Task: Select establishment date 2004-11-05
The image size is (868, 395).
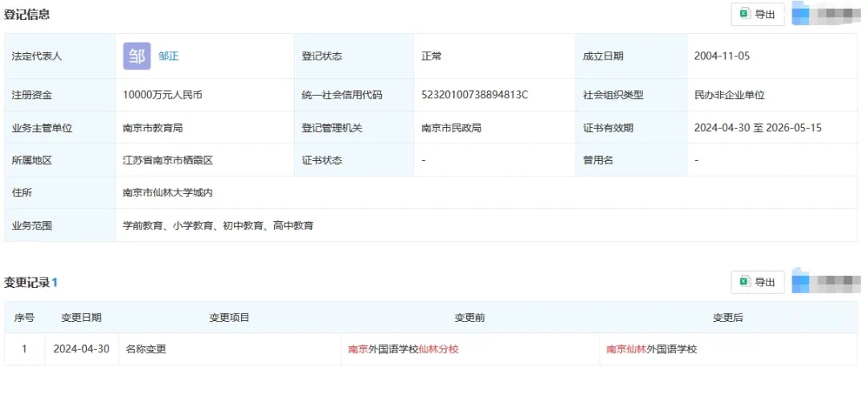Action: click(x=722, y=56)
